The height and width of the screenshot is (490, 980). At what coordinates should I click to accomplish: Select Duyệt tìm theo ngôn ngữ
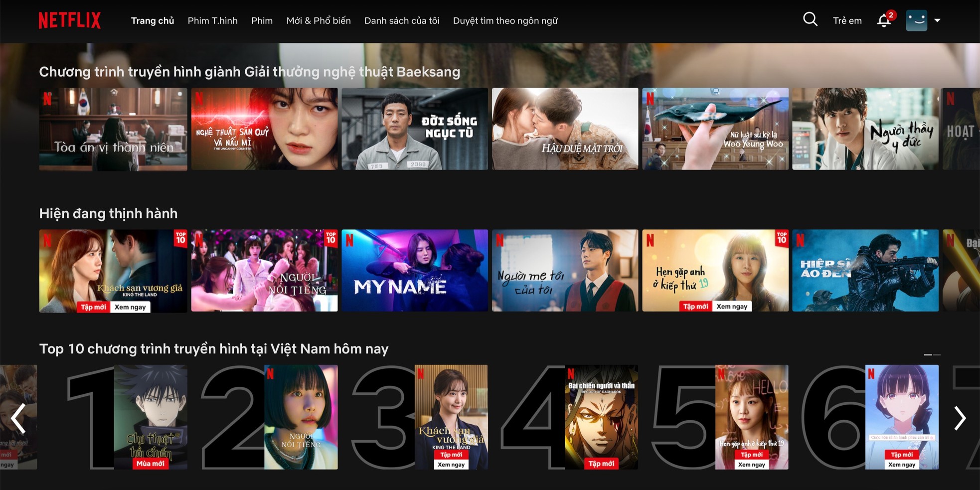pos(505,20)
